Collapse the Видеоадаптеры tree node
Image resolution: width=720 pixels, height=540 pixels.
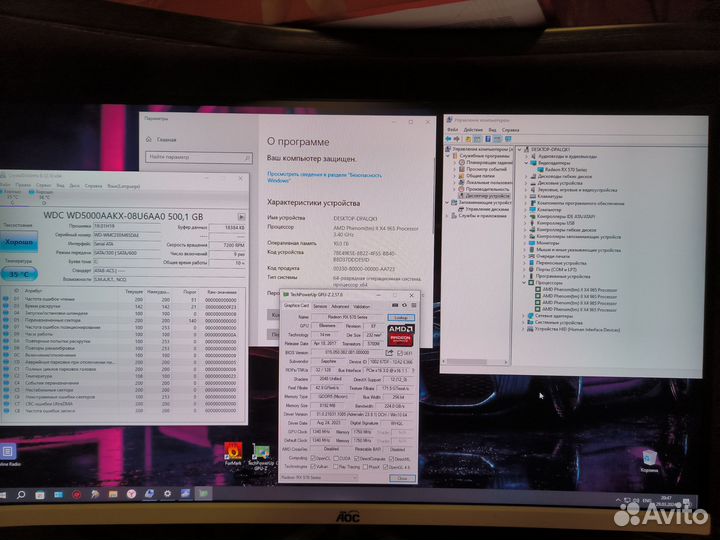[526, 163]
